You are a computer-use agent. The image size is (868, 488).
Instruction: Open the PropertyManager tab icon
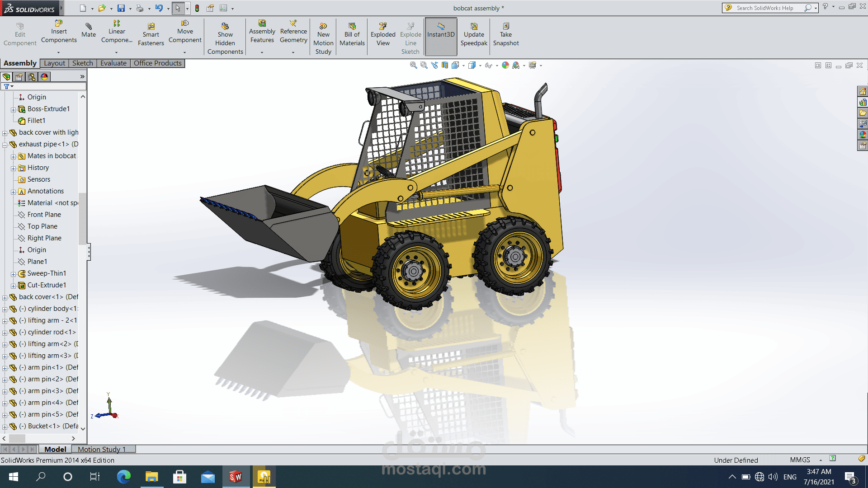[x=19, y=77]
